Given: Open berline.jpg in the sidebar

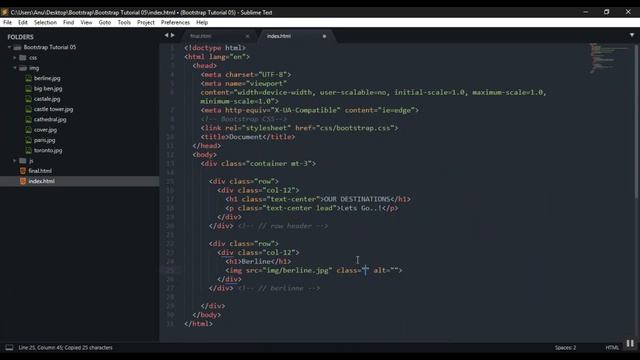Looking at the screenshot, I should point(47,78).
